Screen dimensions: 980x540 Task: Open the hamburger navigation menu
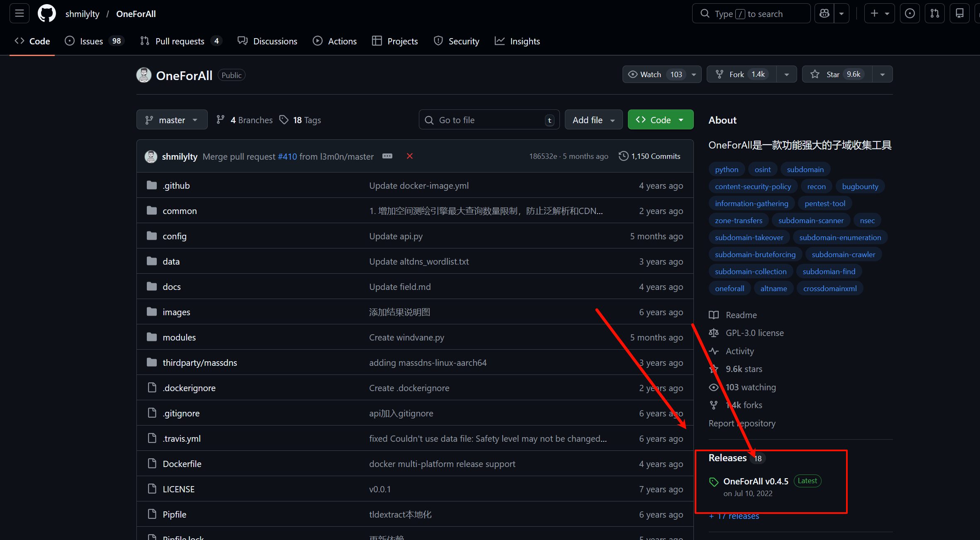tap(19, 14)
